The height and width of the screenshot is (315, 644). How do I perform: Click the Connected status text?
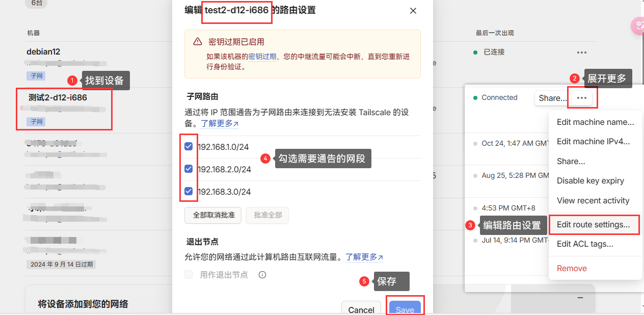coord(499,97)
